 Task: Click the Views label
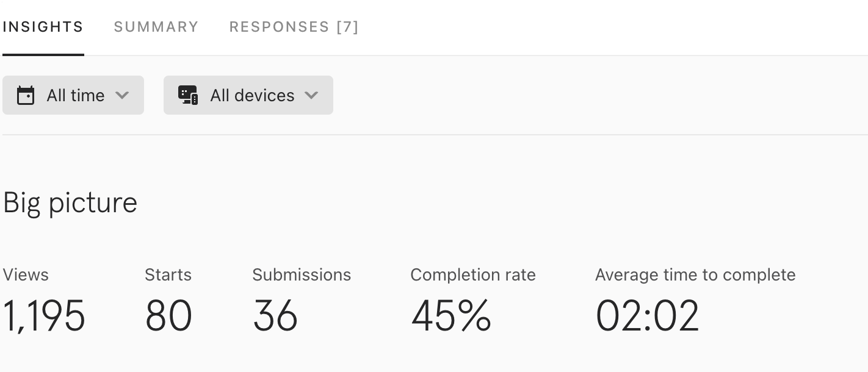pos(26,275)
